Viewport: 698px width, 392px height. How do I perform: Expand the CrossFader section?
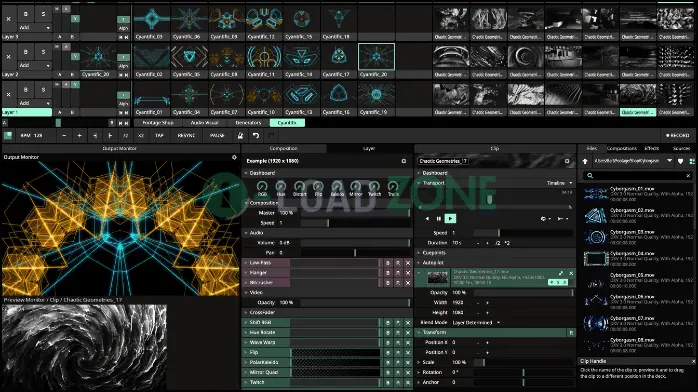pyautogui.click(x=246, y=312)
